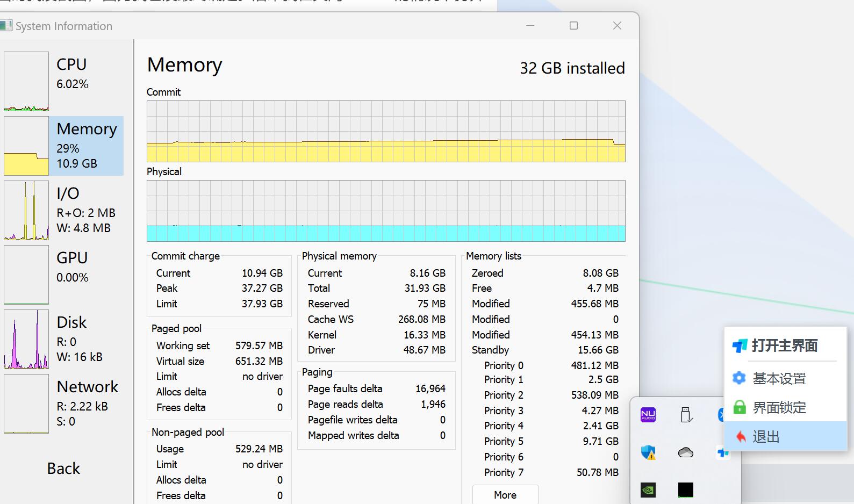
Task: Open the OneDrive cloud tray icon
Action: coord(686,452)
